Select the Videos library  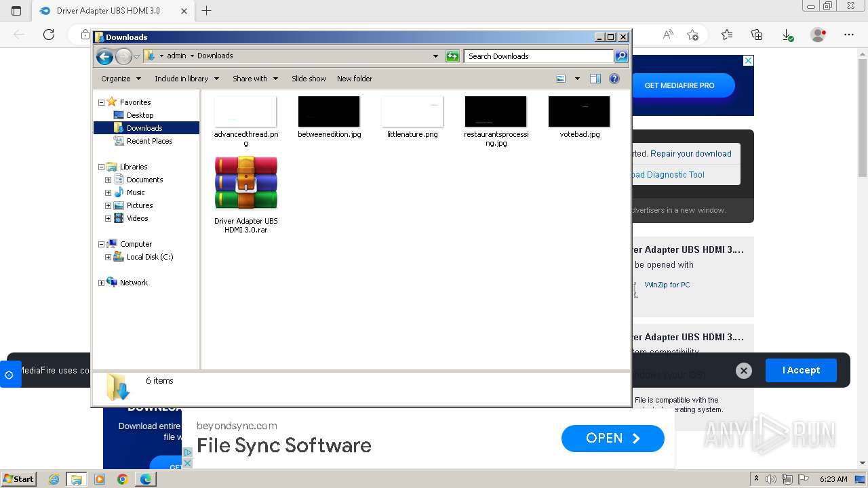137,218
